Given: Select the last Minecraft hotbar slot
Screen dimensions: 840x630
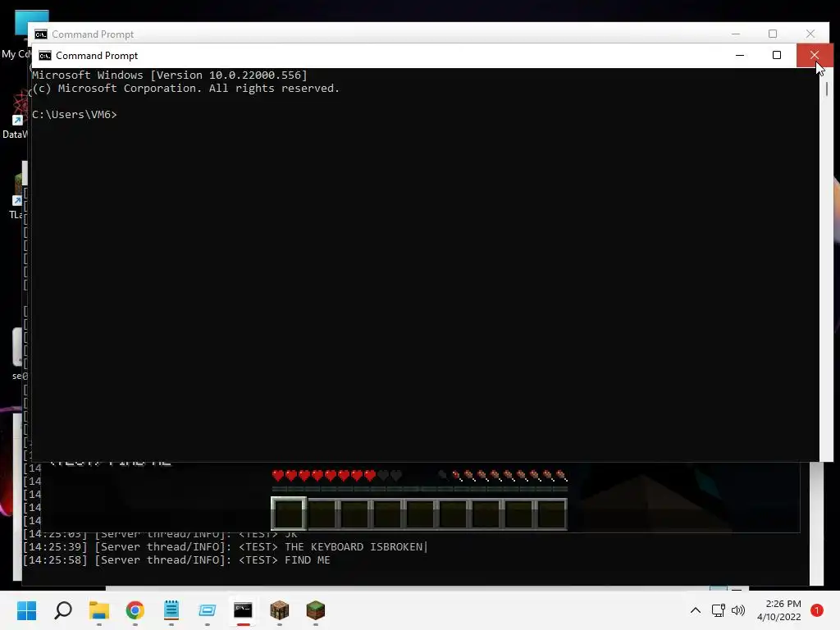Looking at the screenshot, I should point(551,514).
